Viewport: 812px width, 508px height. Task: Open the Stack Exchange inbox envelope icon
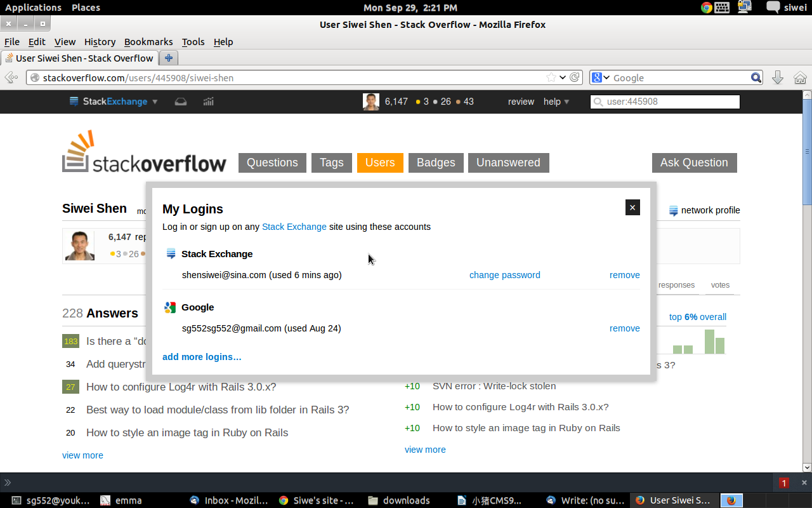(x=180, y=101)
